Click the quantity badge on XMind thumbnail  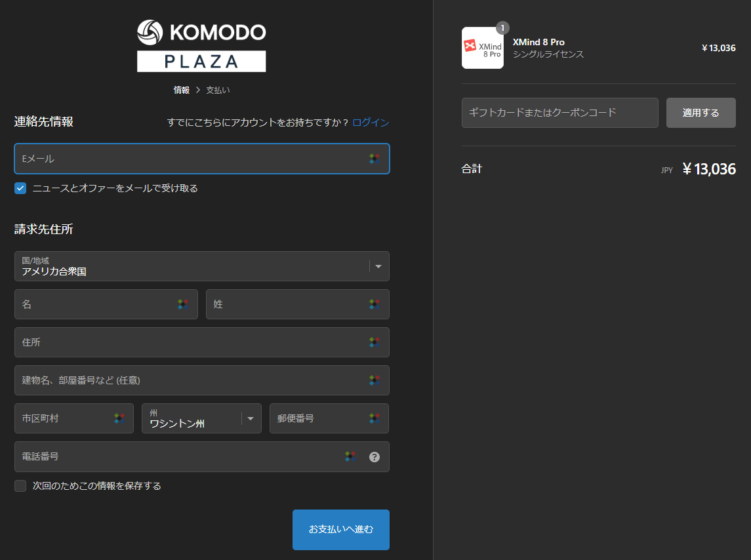(502, 28)
